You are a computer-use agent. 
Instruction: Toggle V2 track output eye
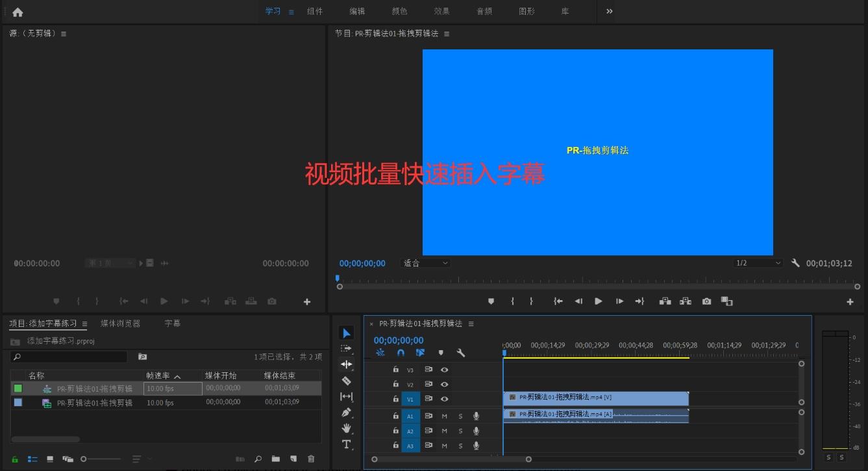coord(445,385)
